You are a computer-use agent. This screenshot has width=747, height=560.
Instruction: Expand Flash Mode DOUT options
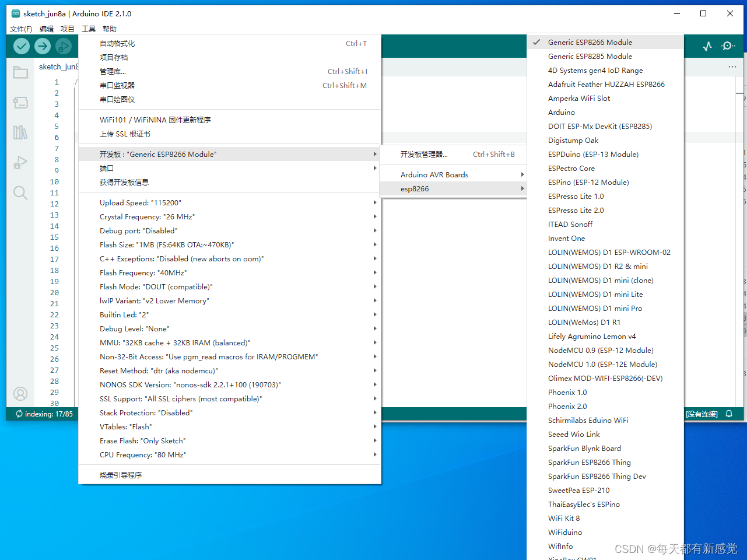tap(230, 286)
